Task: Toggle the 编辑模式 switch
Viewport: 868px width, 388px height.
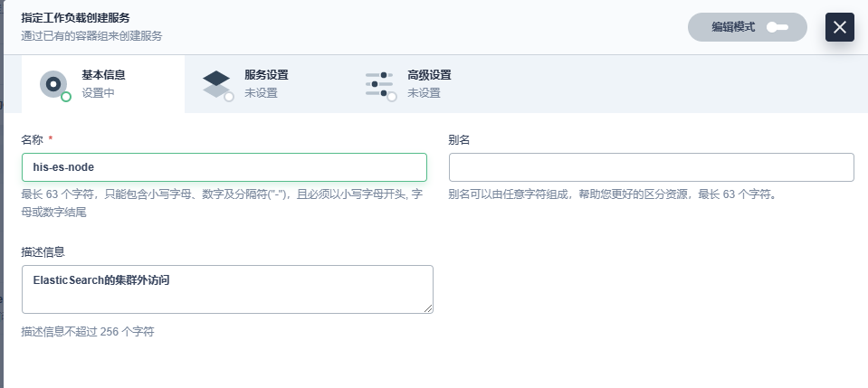Action: coord(777,27)
